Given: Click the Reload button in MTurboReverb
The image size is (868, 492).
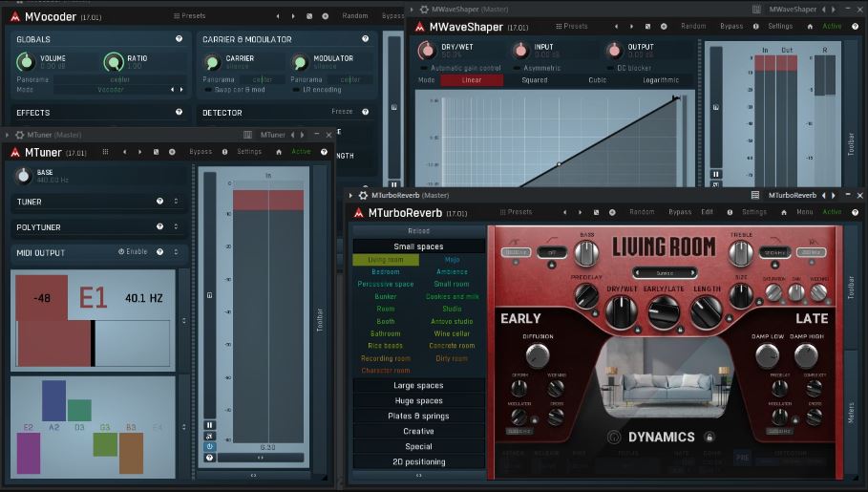Looking at the screenshot, I should point(418,231).
